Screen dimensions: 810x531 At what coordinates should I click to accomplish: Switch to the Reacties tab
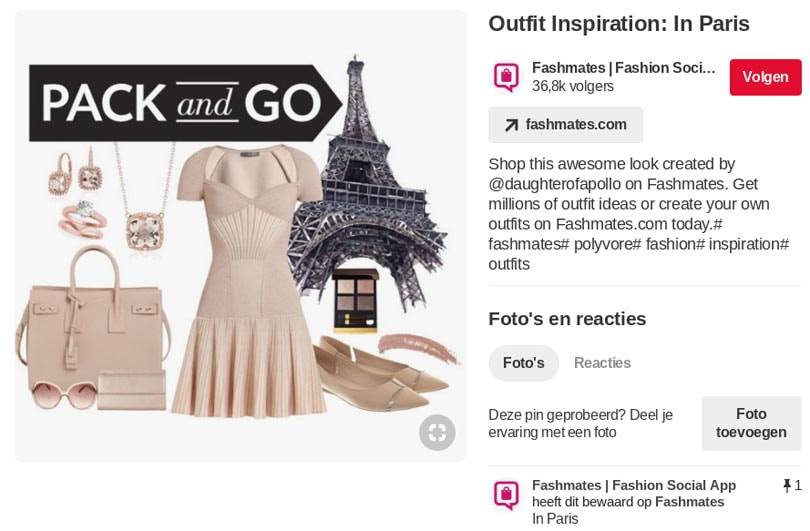tap(602, 363)
